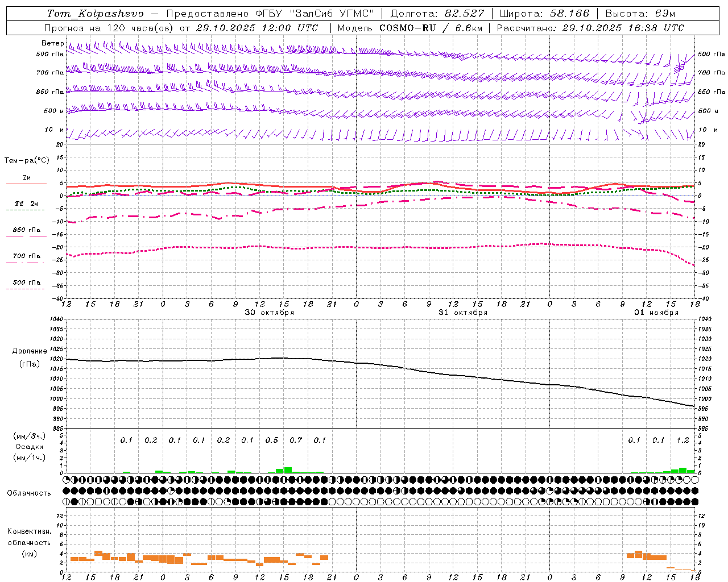Image resolution: width=728 pixels, height=582 pixels.
Task: Click the '700 гПа' temperature legend entry
Action: tap(27, 256)
